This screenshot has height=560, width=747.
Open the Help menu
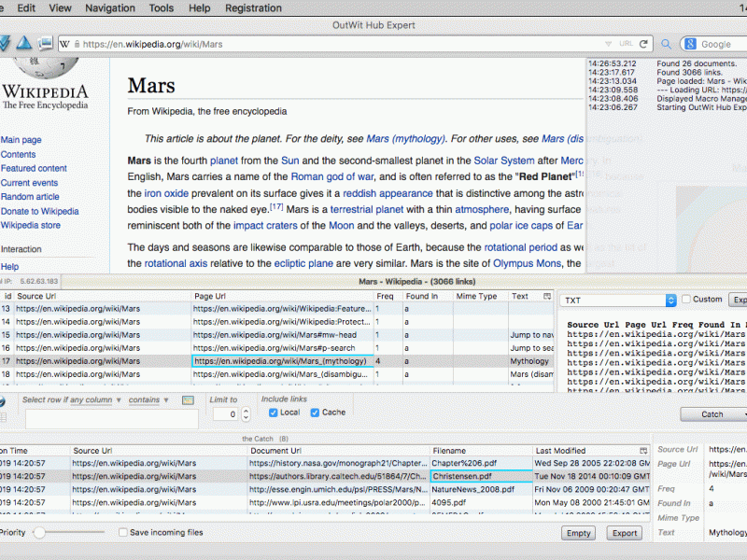click(199, 8)
